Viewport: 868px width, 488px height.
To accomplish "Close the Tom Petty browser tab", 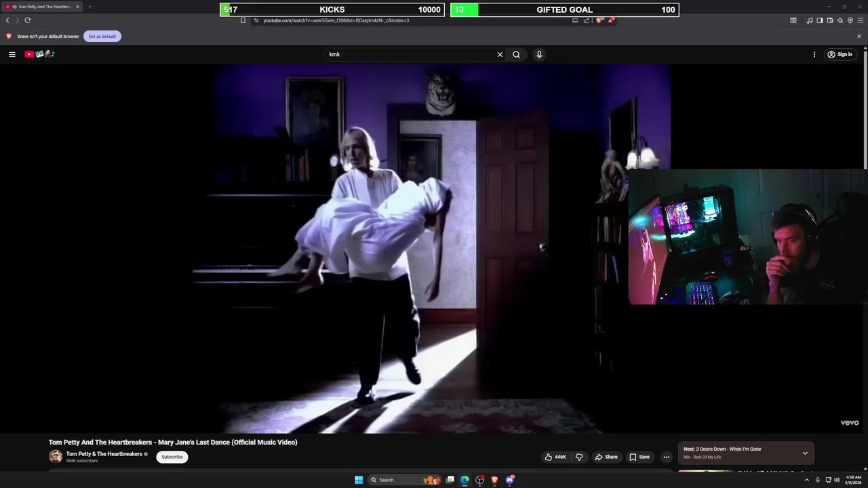I will tap(77, 7).
